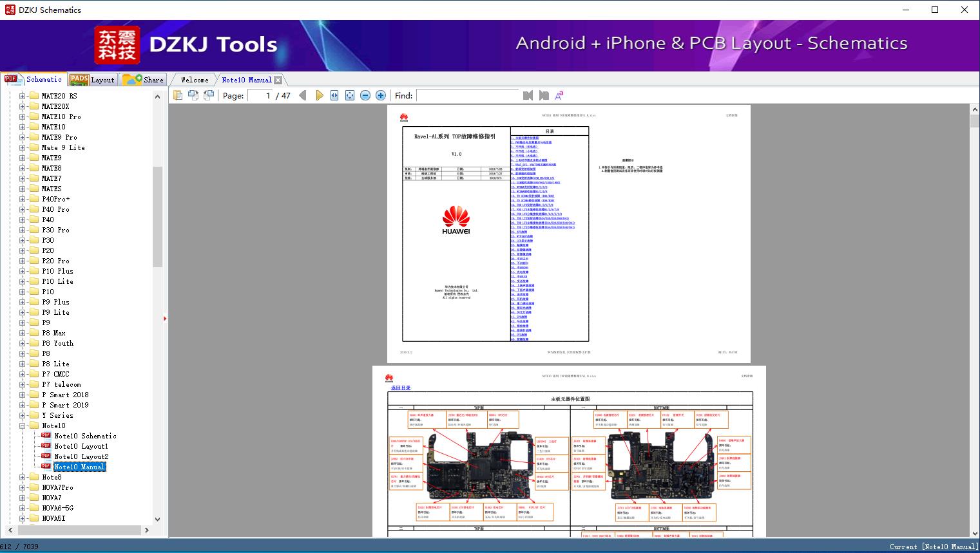The height and width of the screenshot is (553, 980).
Task: Go to the next page arrow
Action: tap(319, 95)
